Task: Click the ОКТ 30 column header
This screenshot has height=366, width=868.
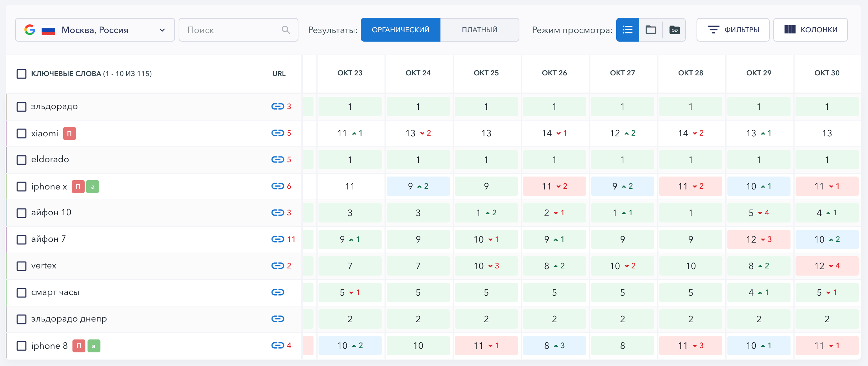Action: [x=827, y=73]
